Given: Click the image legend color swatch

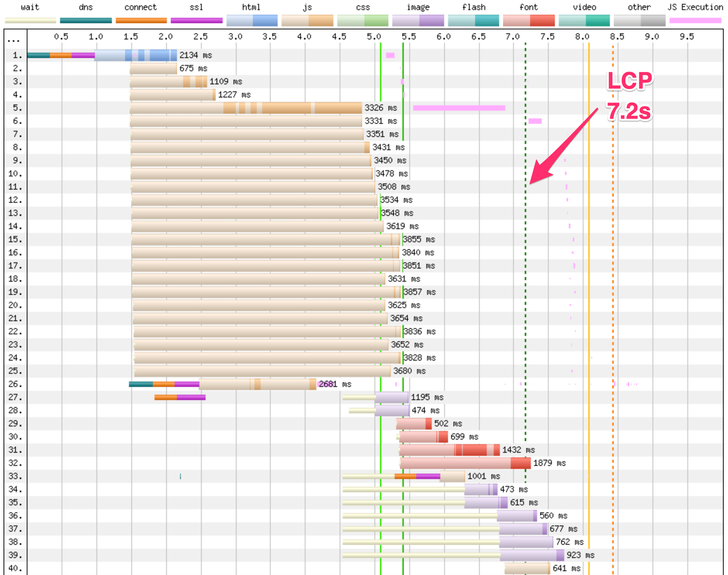Looking at the screenshot, I should (418, 21).
